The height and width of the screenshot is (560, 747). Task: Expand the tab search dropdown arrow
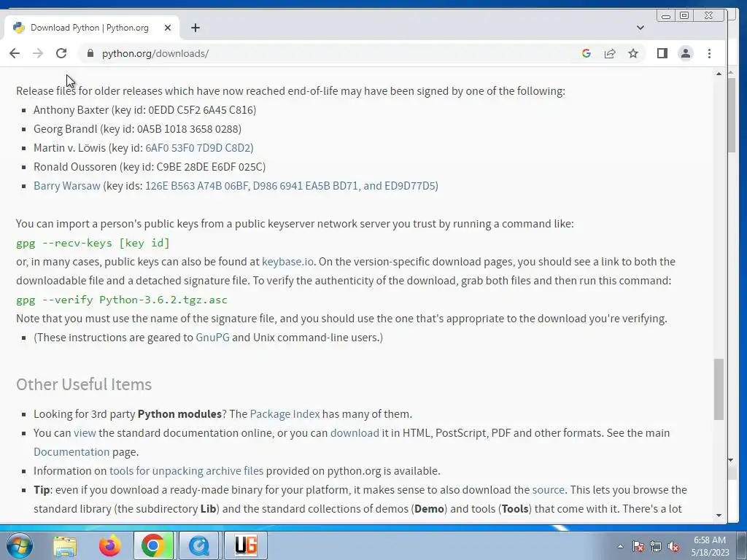[x=640, y=28]
